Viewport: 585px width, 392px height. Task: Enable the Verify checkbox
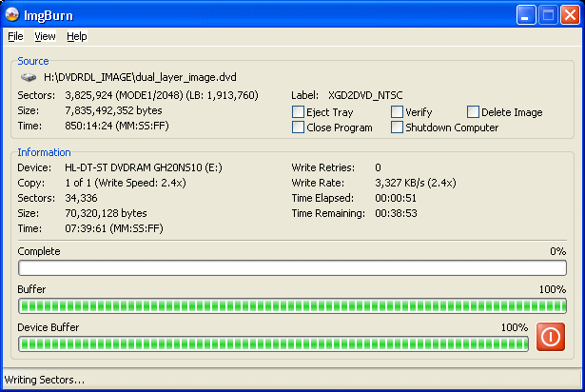[x=397, y=111]
